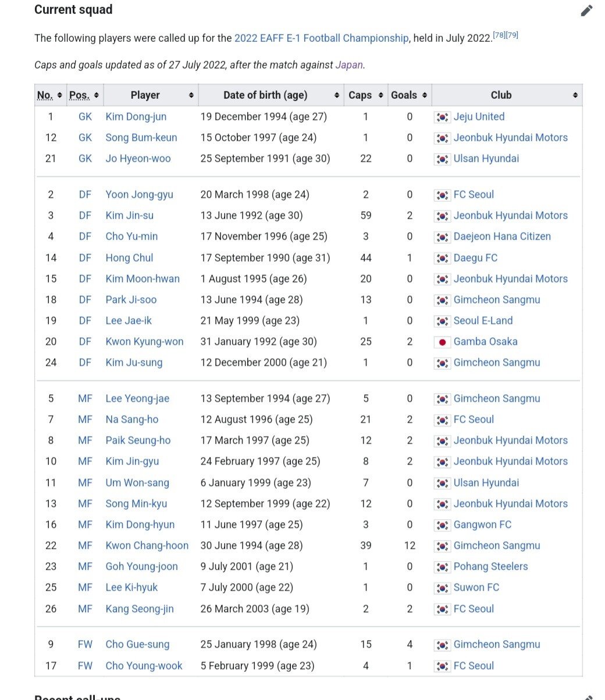Open Kwon Chang-hoon player page
Viewport: 605px width, 700px height.
point(147,545)
